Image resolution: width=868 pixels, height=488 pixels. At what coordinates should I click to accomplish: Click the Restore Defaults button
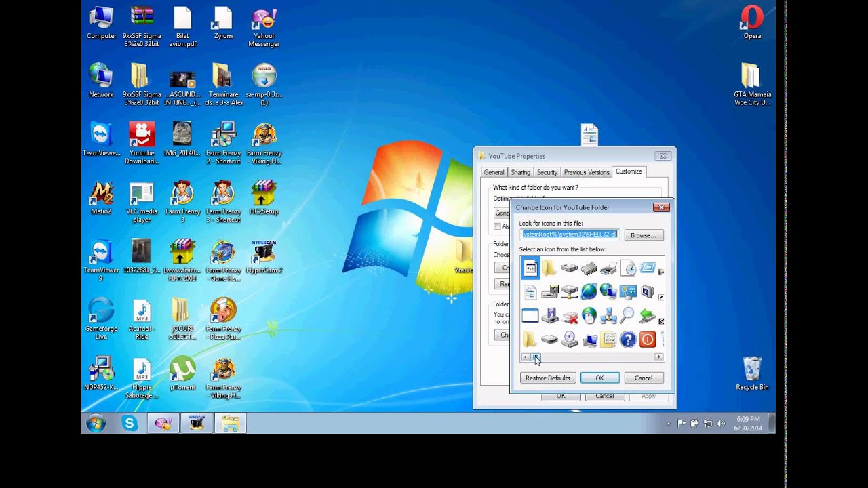[x=547, y=378]
